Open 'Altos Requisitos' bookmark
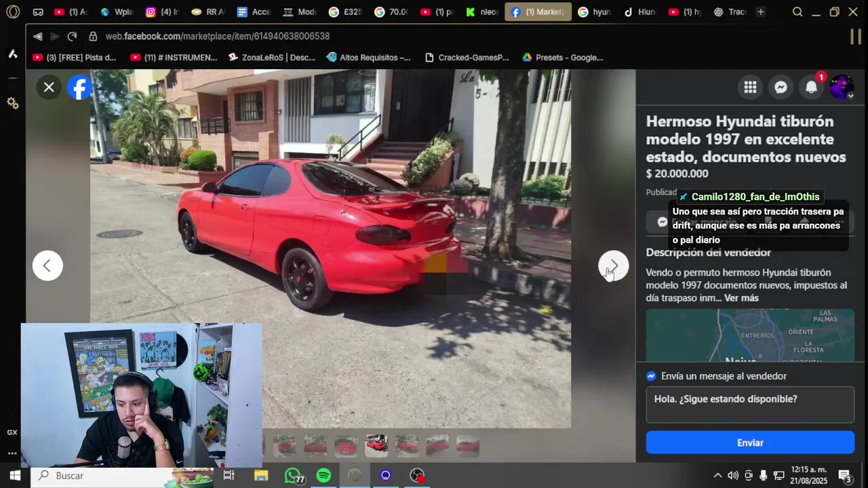The image size is (868, 488). click(x=368, y=58)
